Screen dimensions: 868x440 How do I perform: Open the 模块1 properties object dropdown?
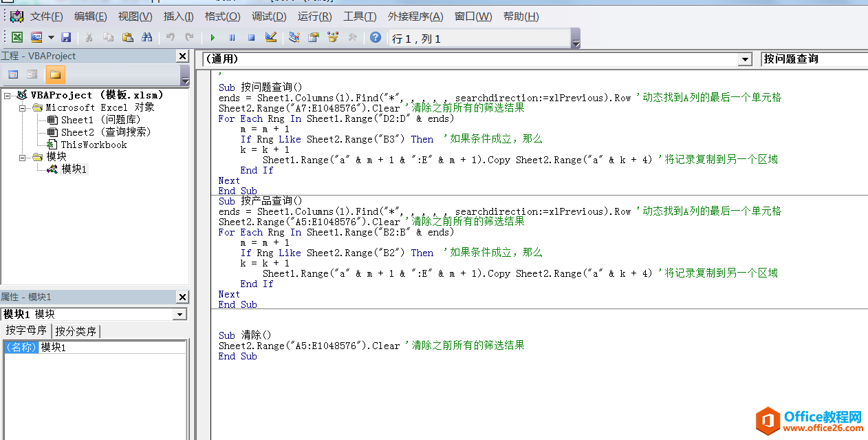[x=180, y=314]
